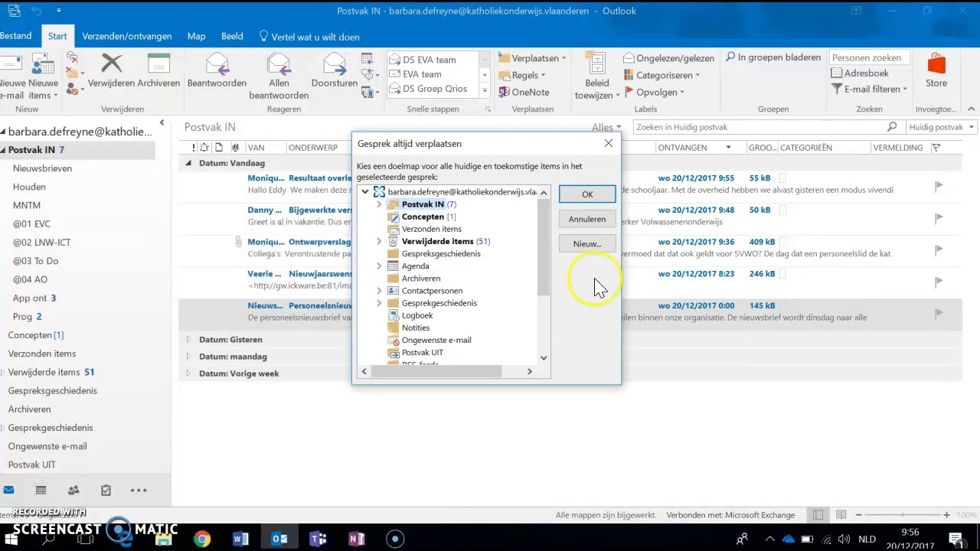Click OK in the dialog
Image resolution: width=980 pixels, height=551 pixels.
point(587,194)
